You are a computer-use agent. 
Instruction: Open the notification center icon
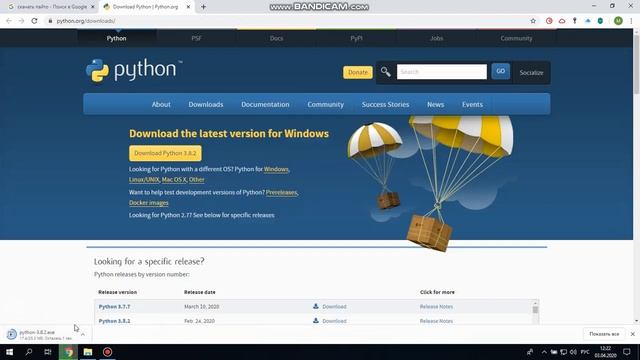(627, 352)
